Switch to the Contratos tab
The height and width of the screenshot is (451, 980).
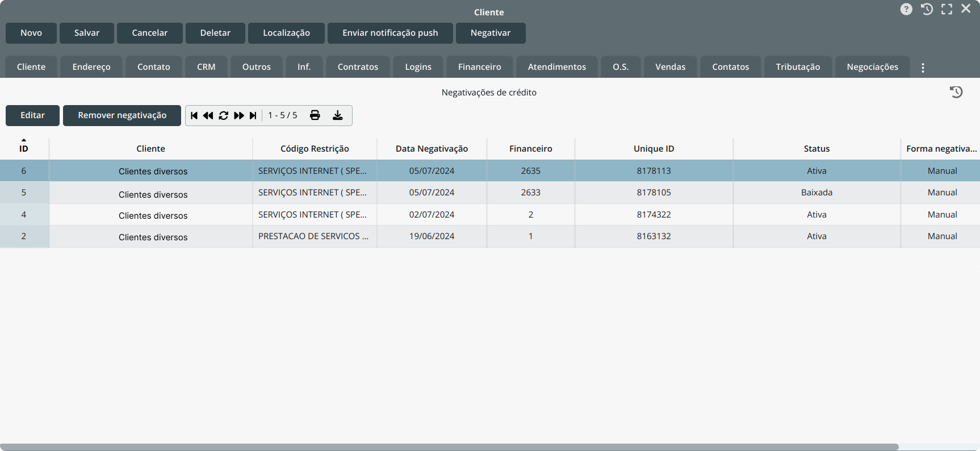[358, 67]
